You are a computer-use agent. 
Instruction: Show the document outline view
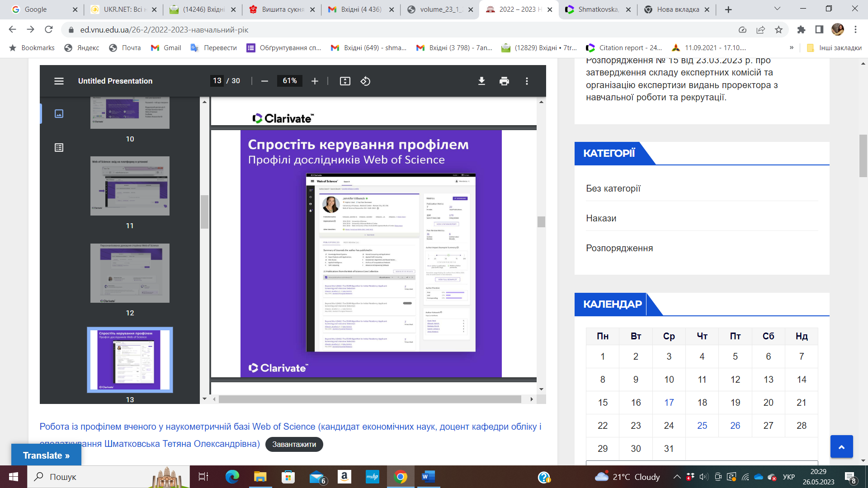pos(59,147)
